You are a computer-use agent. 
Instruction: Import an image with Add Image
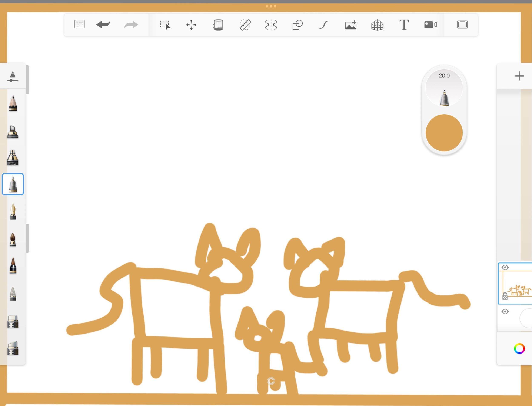pyautogui.click(x=351, y=25)
